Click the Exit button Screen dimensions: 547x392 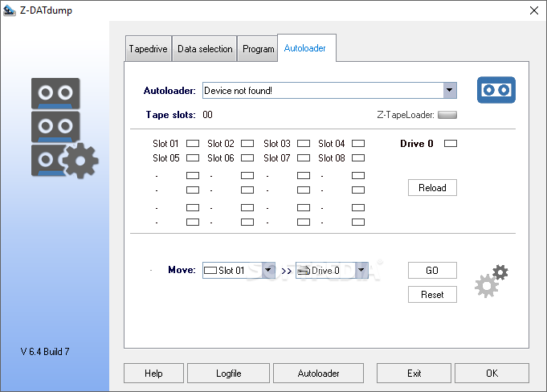[x=414, y=374]
